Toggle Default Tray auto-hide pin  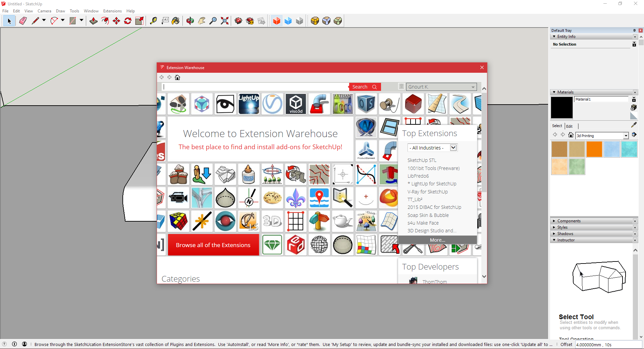click(x=634, y=31)
